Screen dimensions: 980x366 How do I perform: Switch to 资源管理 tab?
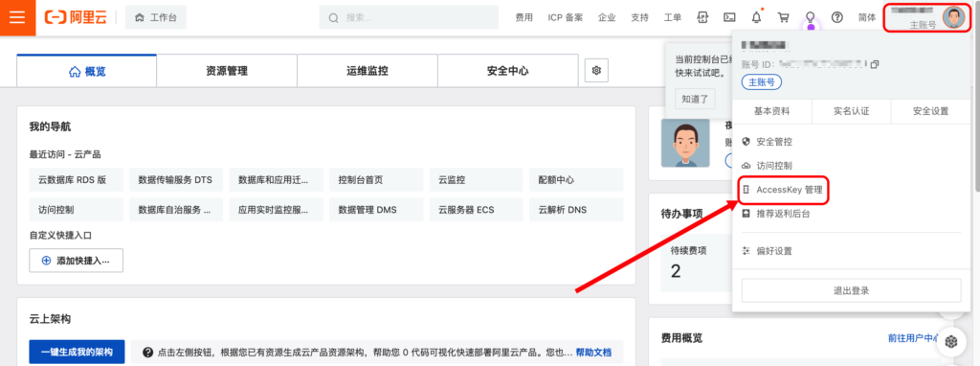click(227, 71)
